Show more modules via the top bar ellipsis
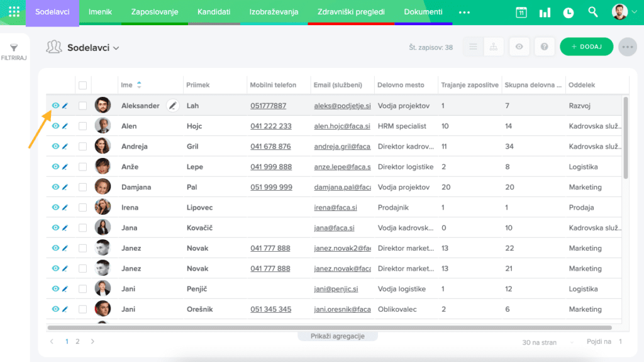Viewport: 644px width, 362px height. coord(464,13)
